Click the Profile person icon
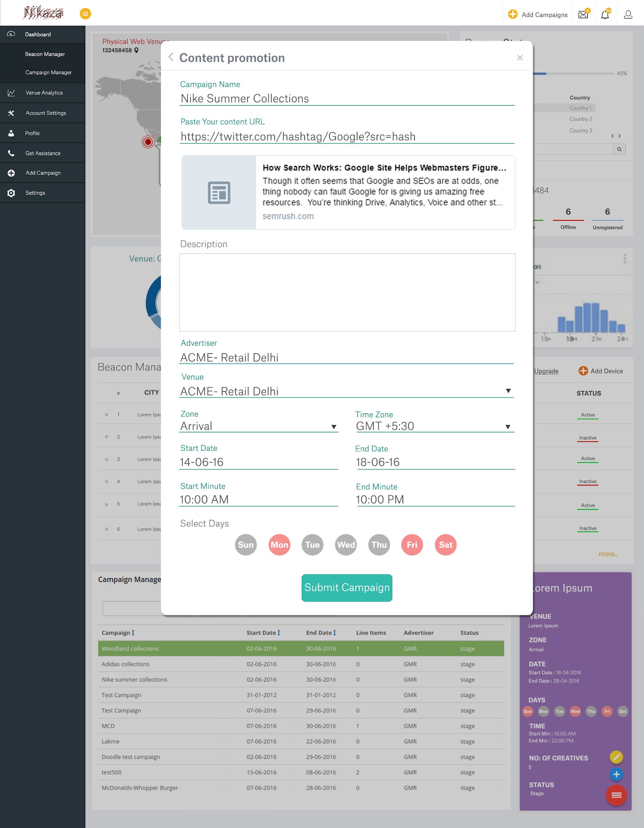644x828 pixels. pos(11,133)
